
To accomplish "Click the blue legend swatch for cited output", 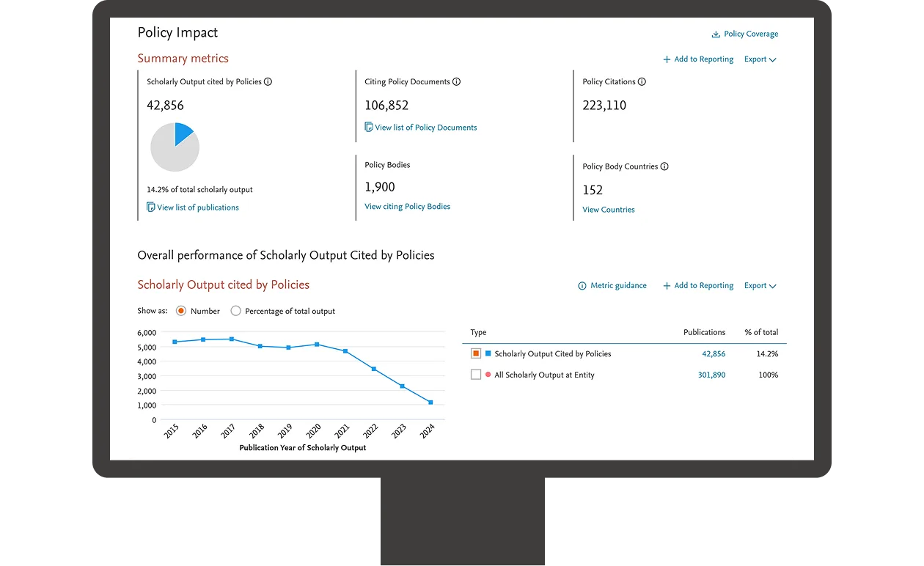I will coord(488,353).
